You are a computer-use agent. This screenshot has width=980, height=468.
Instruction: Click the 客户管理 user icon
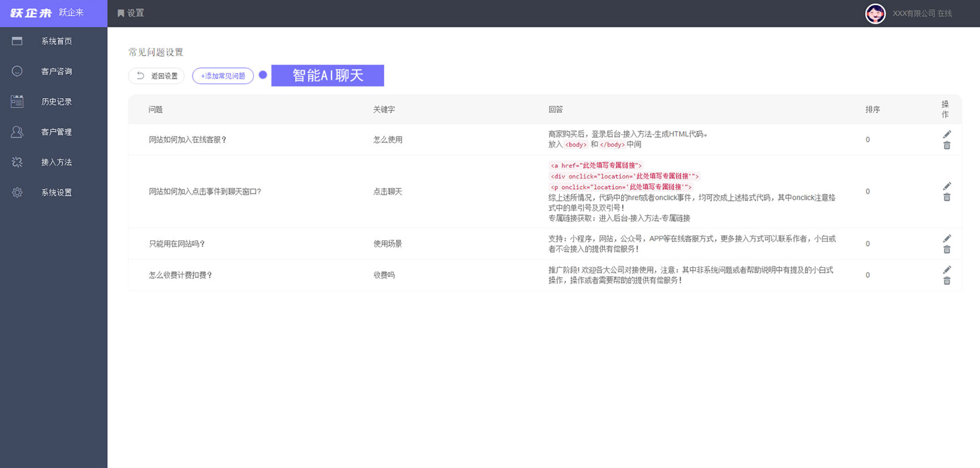tap(17, 131)
